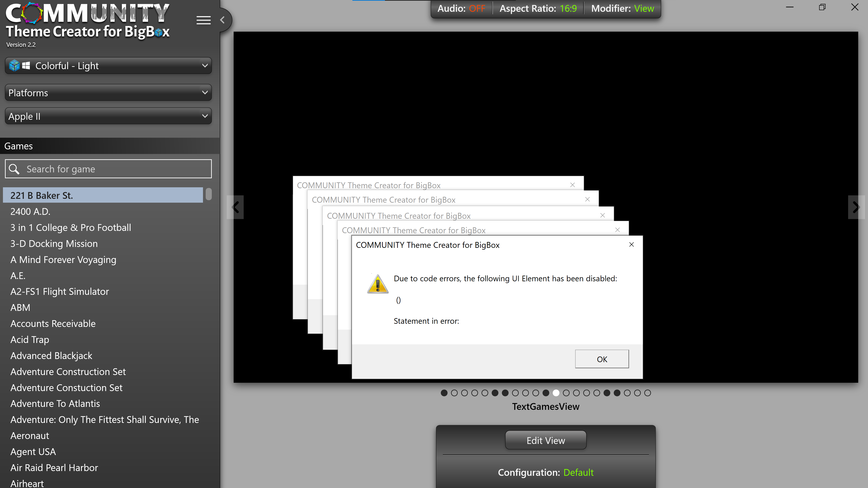Close the Theme Creator application window
Screen dimensions: 868x488
tap(854, 7)
